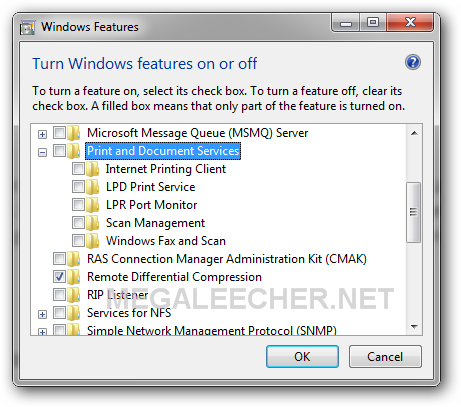461x407 pixels.
Task: Select the LPD Print Service label
Action: pos(150,187)
